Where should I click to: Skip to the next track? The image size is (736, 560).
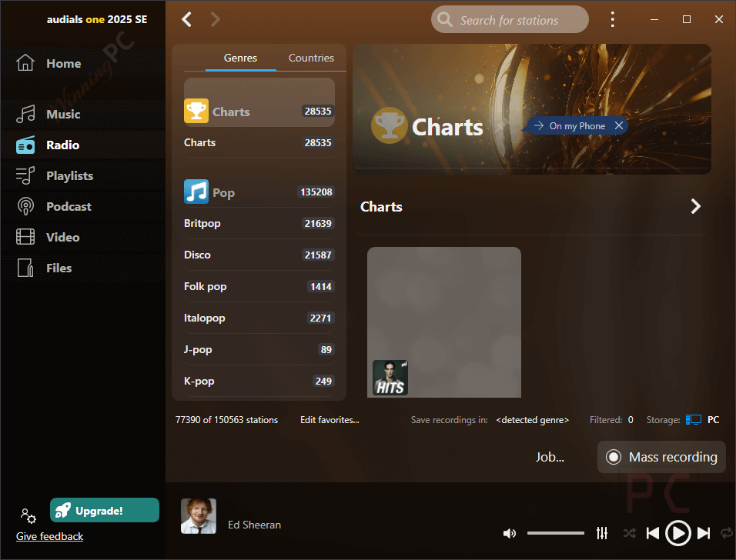point(703,533)
